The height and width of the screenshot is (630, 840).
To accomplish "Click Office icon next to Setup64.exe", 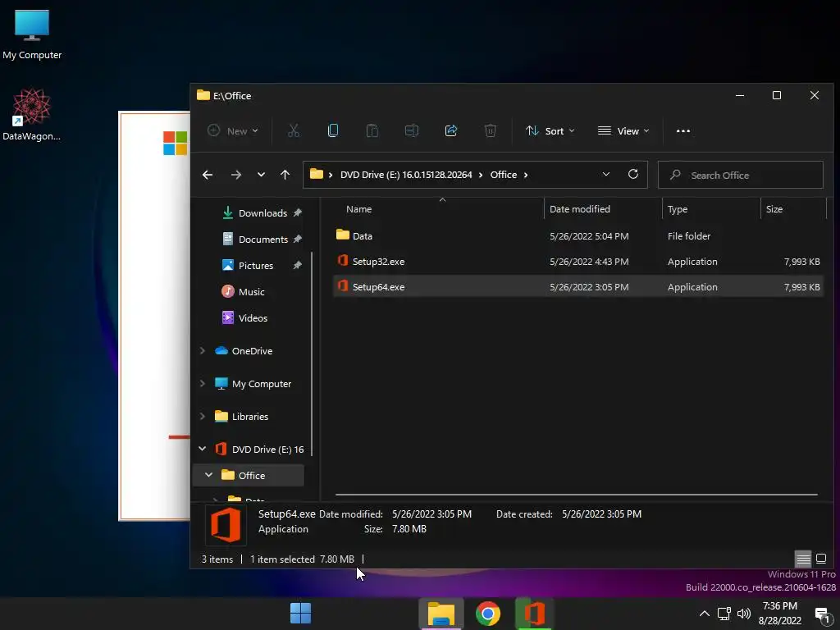I will 343,286.
